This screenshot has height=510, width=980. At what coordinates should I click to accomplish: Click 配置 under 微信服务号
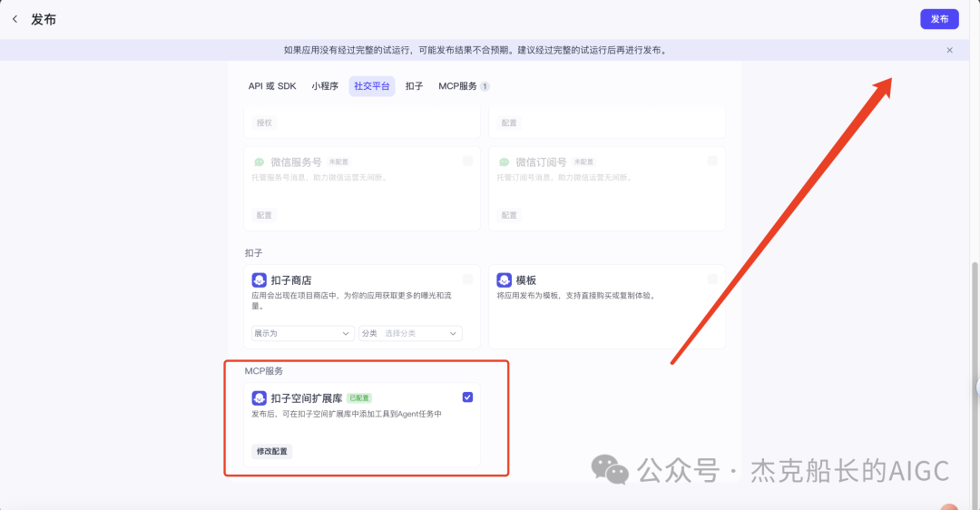point(264,215)
